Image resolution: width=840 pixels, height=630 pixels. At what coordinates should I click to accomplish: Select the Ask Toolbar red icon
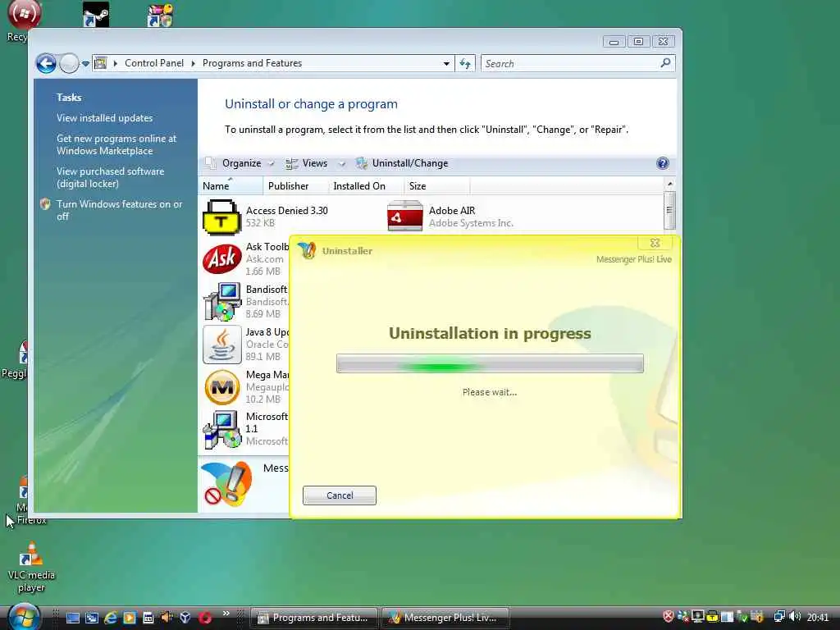point(221,258)
